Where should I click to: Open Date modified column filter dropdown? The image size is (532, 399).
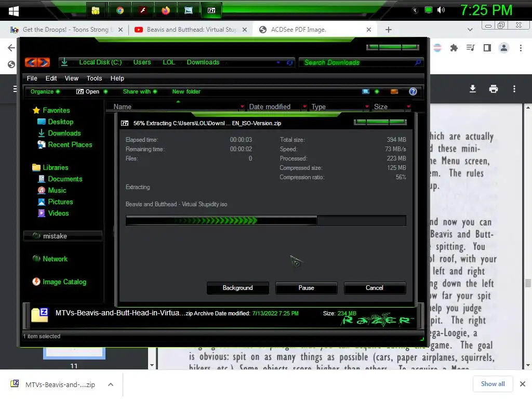(304, 107)
